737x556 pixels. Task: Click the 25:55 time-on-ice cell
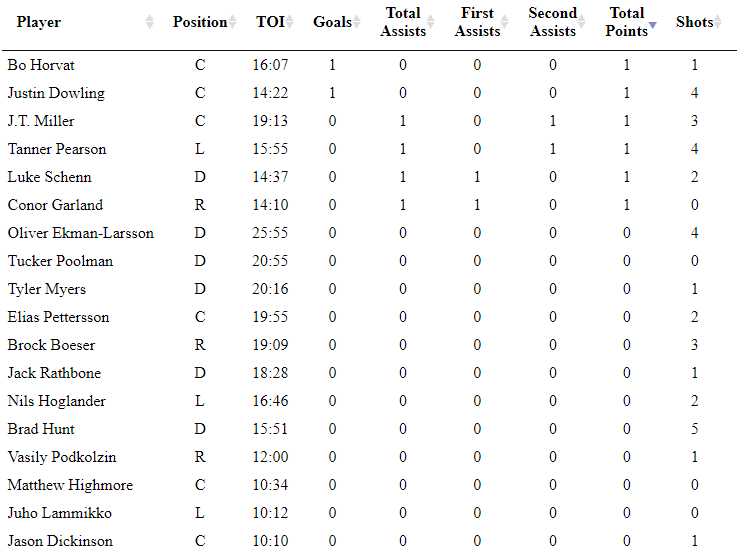click(271, 233)
